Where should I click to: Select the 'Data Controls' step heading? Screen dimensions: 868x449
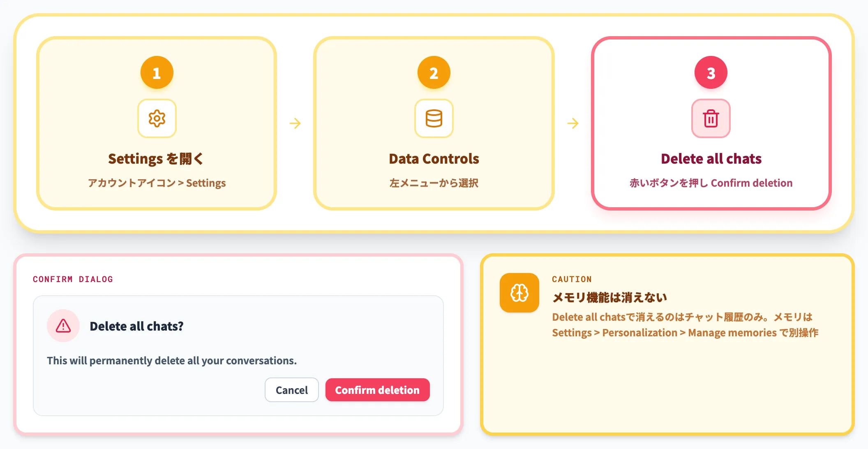coord(434,159)
